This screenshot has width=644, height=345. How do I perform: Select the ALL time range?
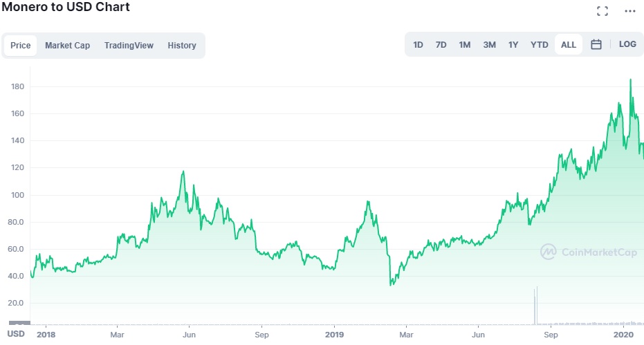click(569, 45)
